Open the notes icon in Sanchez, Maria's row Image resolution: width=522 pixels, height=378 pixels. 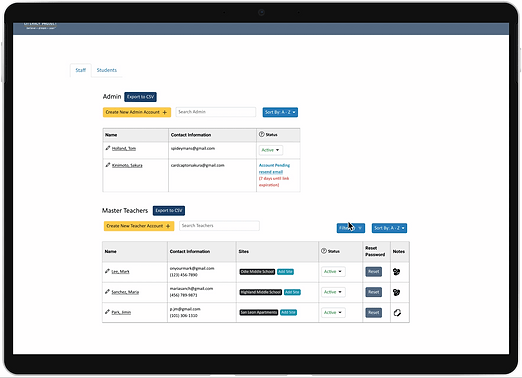396,292
